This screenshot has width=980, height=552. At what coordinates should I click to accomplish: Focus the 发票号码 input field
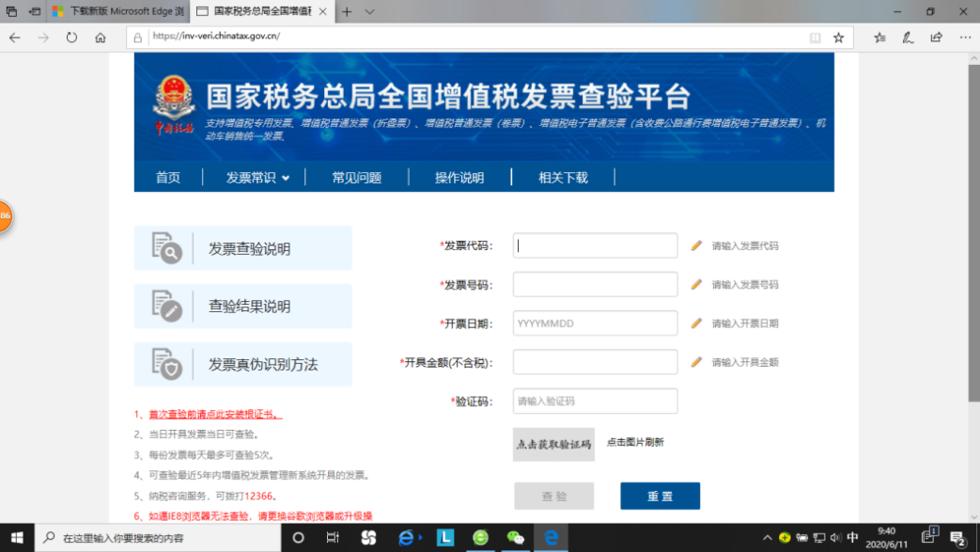pos(595,285)
